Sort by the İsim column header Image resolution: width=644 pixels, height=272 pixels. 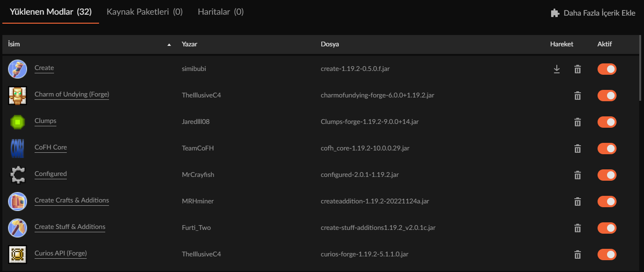[x=14, y=44]
